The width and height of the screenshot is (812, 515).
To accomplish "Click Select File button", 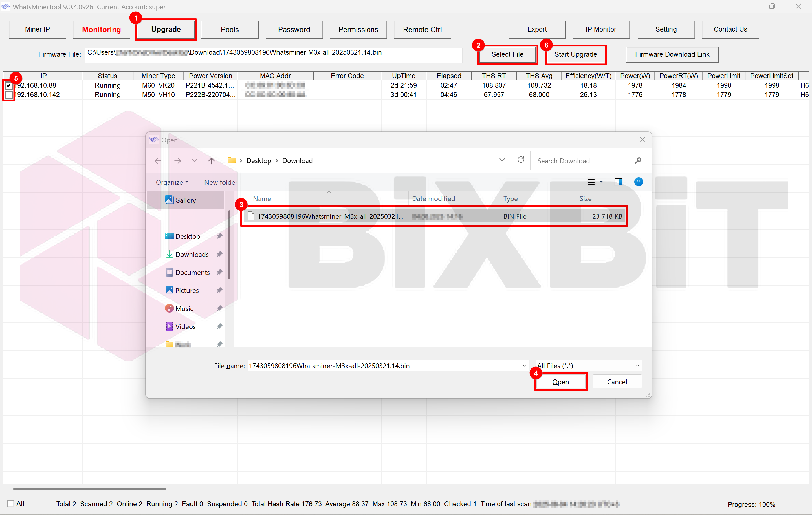I will tap(507, 55).
